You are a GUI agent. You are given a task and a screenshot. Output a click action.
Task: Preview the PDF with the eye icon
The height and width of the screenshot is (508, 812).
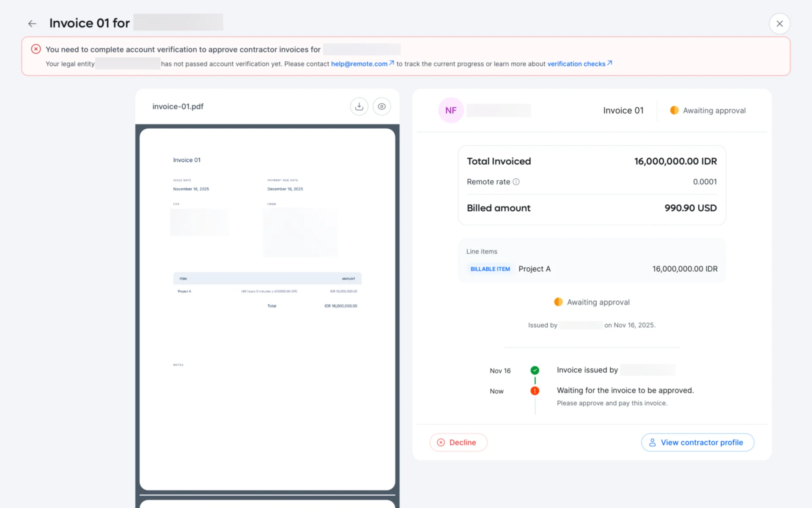coord(381,107)
